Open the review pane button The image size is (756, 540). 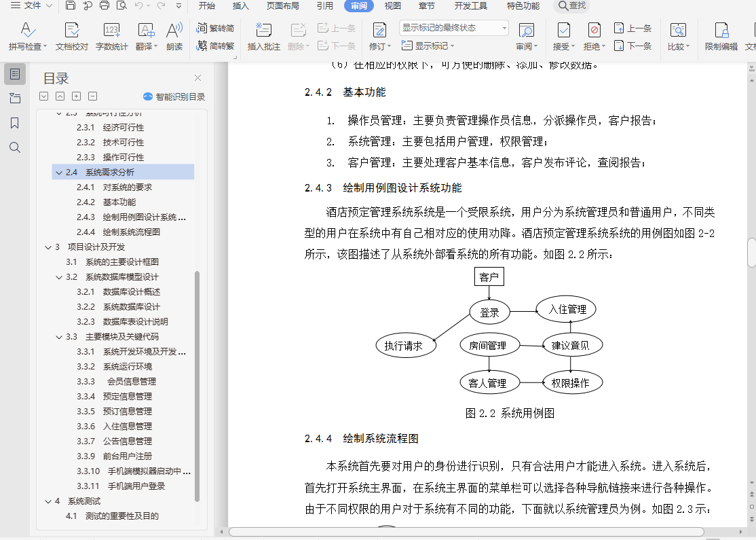pyautogui.click(x=526, y=36)
